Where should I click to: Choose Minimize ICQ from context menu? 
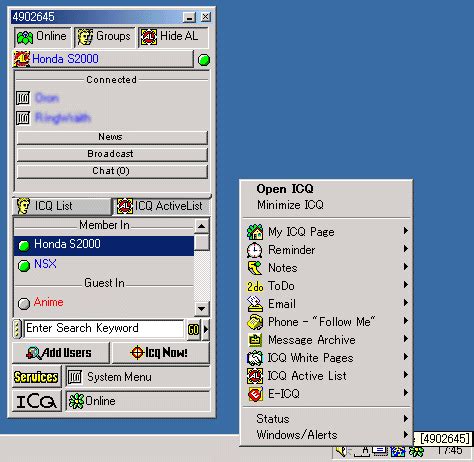click(x=290, y=205)
